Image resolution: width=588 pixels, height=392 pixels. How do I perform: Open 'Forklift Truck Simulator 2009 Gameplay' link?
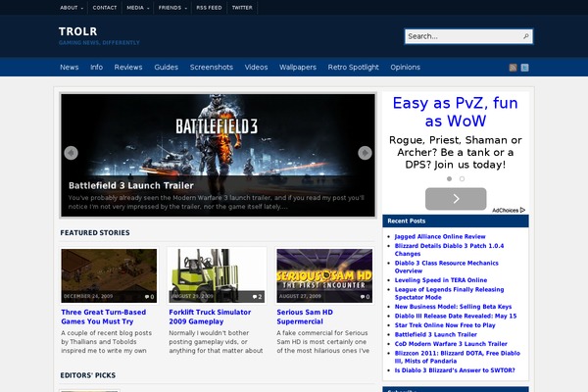click(x=210, y=317)
